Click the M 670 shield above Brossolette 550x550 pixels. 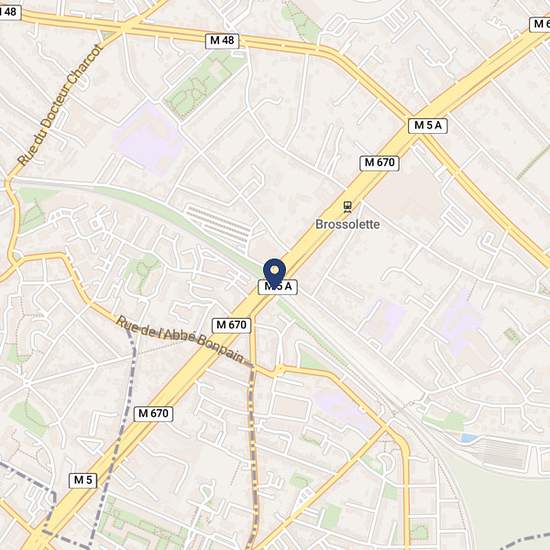pos(380,163)
